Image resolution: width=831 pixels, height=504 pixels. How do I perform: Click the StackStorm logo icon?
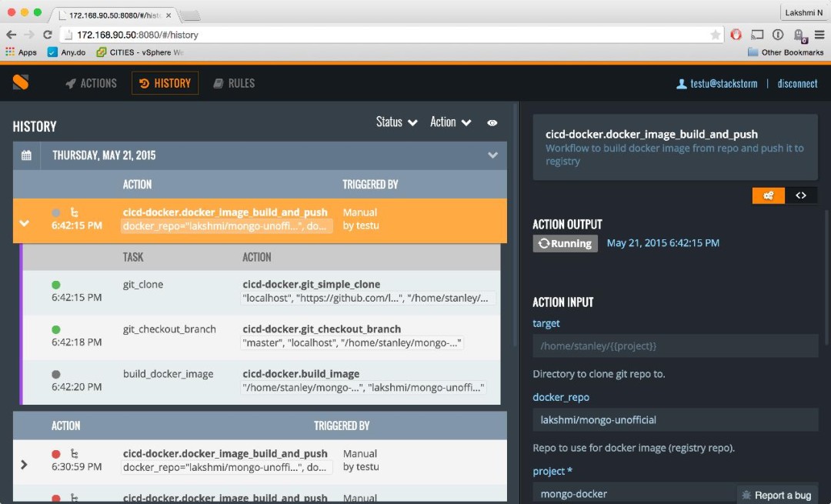21,82
